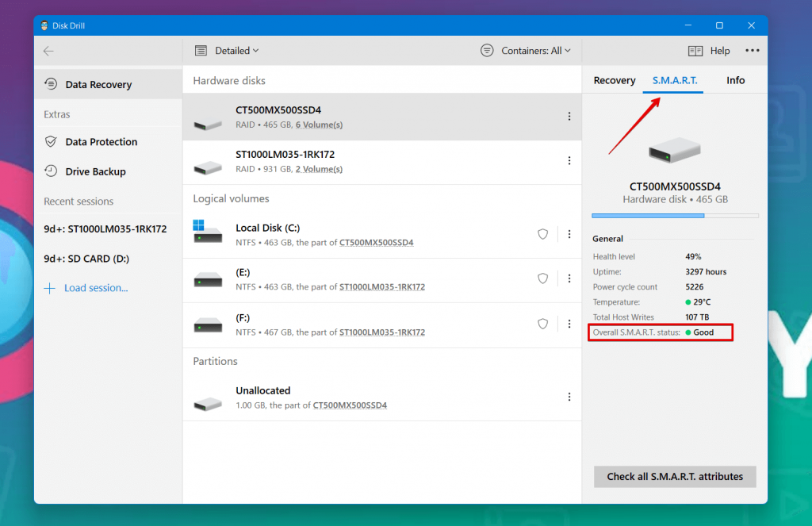The height and width of the screenshot is (526, 812).
Task: Click Check all S.M.A.R.T. attributes button
Action: click(x=675, y=477)
